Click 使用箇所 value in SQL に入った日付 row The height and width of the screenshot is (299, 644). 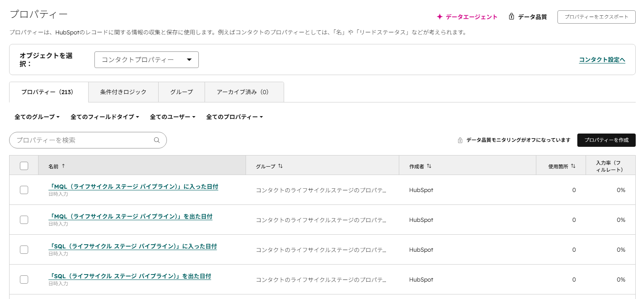coord(574,250)
